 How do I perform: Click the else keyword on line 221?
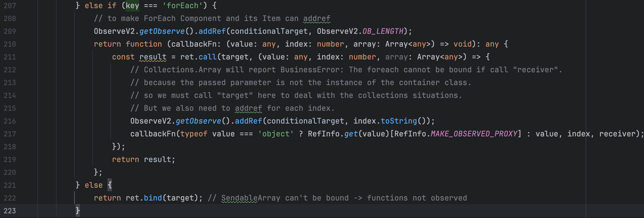click(94, 185)
